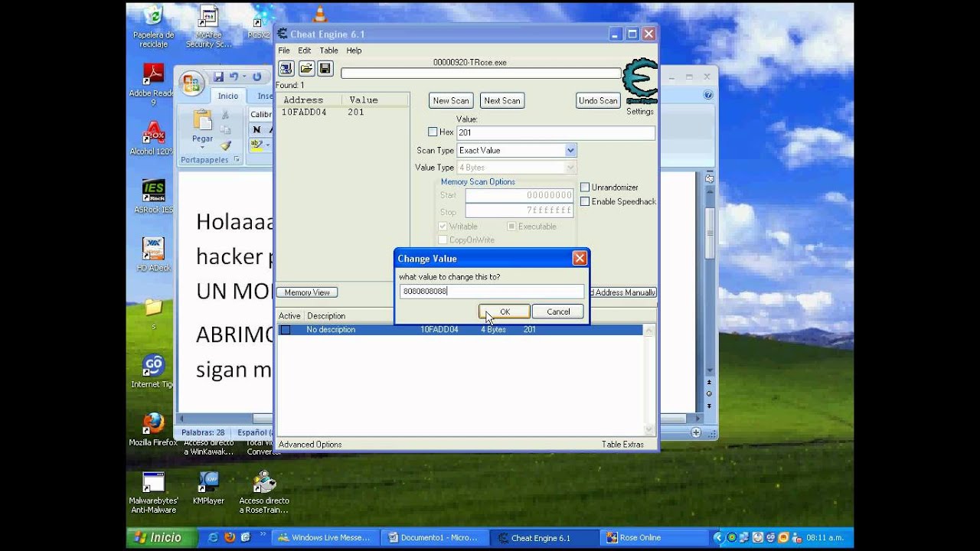Expand the Portapapeles dialog launcher
This screenshot has width=980, height=551.
click(237, 160)
